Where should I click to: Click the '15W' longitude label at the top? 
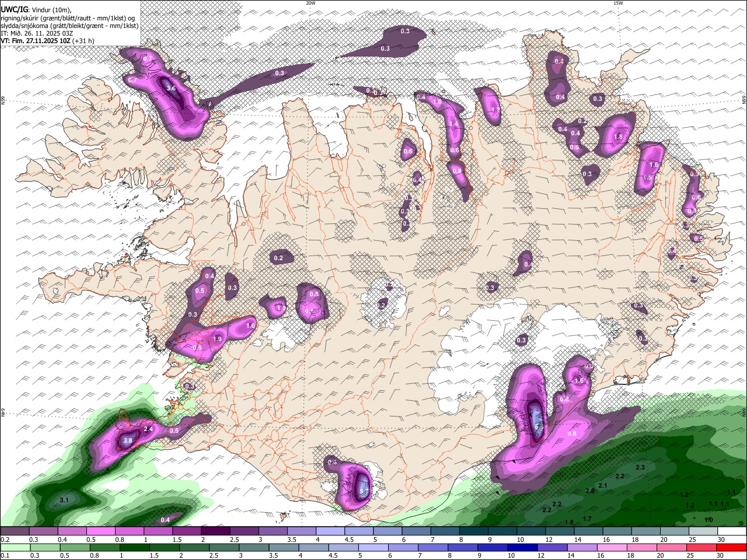click(618, 3)
